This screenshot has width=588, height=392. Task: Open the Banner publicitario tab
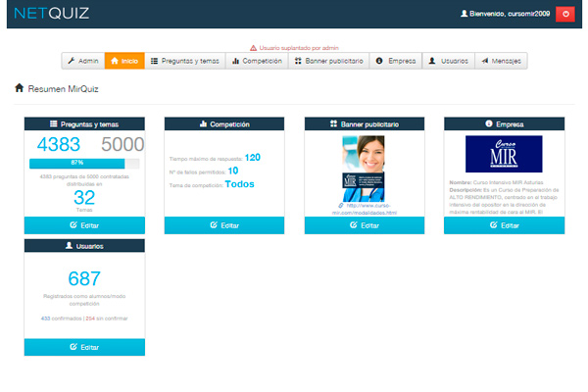[x=329, y=61]
